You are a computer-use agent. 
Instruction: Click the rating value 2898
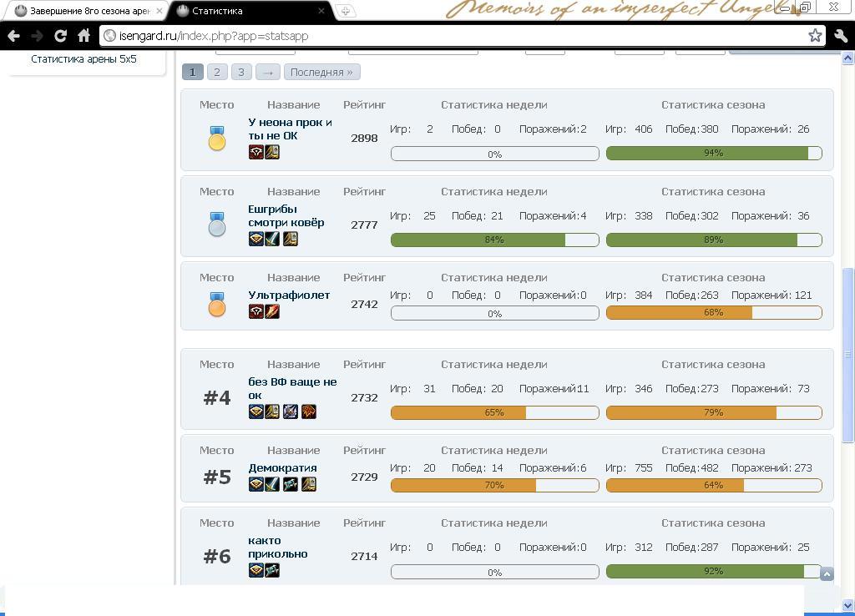click(364, 139)
